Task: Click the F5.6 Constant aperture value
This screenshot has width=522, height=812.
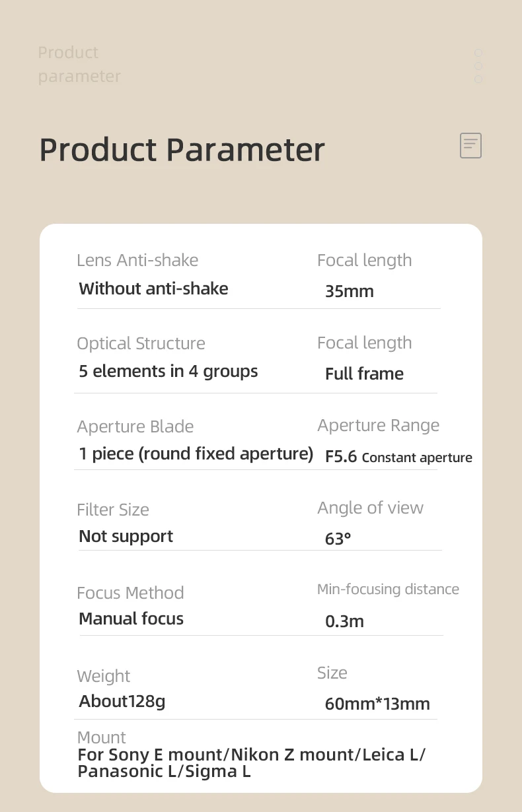Action: click(x=398, y=457)
